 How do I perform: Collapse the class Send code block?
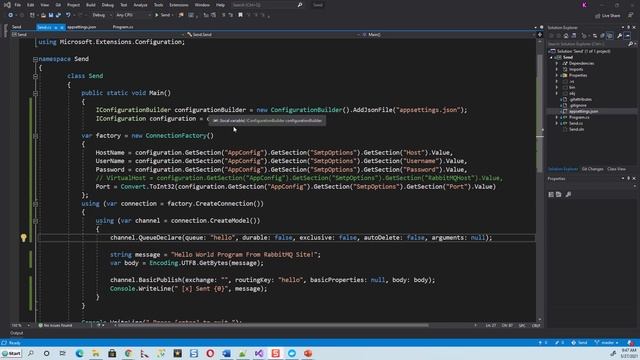[36, 76]
